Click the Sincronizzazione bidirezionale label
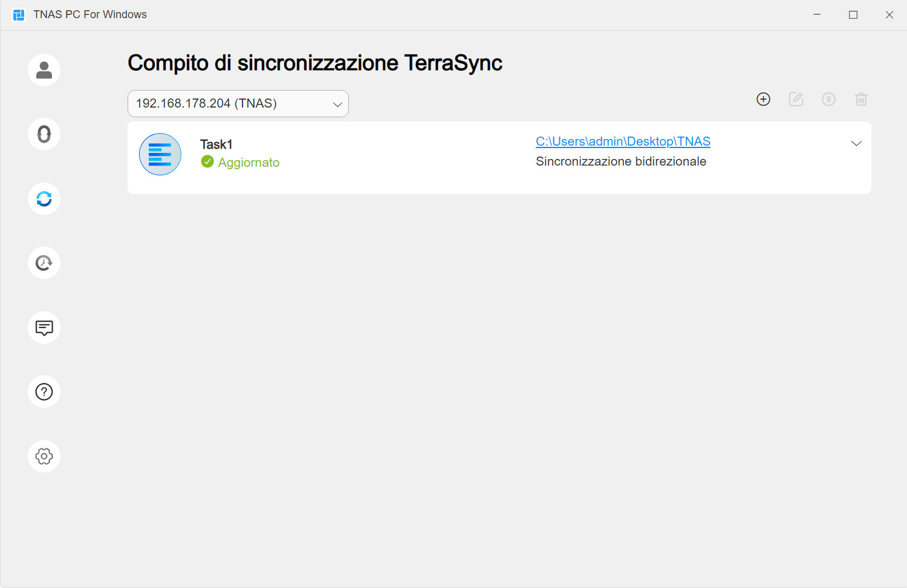Screen dimensions: 907x588 point(621,161)
